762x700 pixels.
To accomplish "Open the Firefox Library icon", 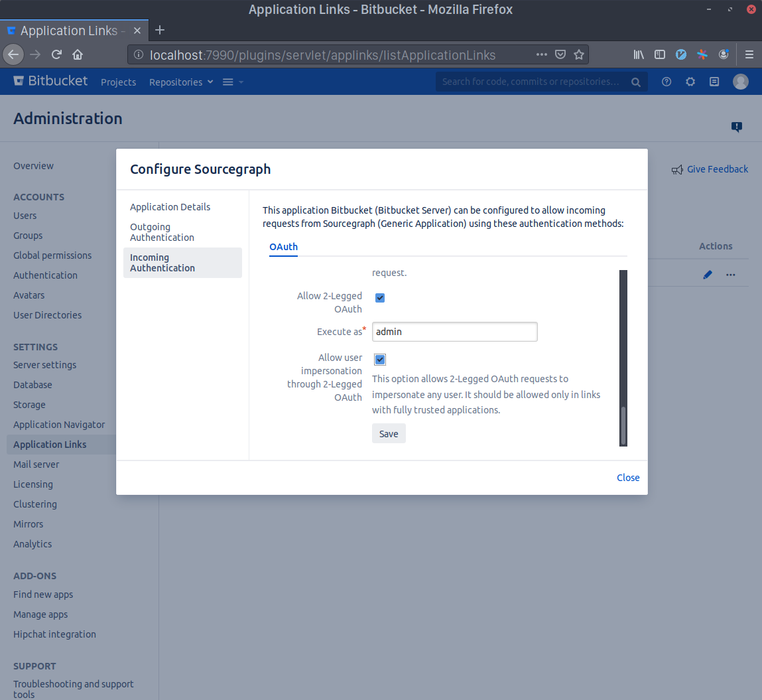I will (639, 54).
